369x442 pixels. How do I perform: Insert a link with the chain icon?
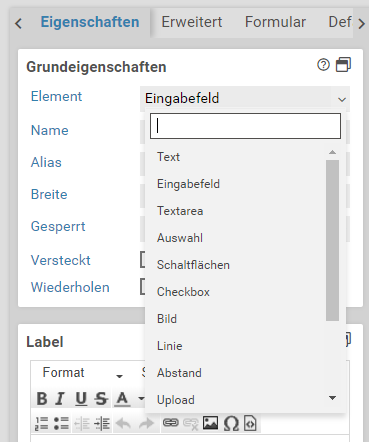point(170,423)
